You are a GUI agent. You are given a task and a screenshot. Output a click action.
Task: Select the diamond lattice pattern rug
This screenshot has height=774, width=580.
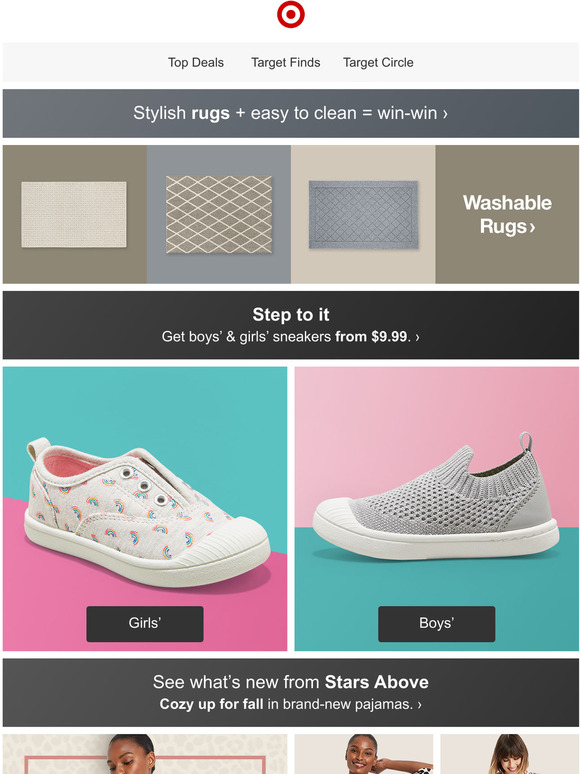point(219,214)
